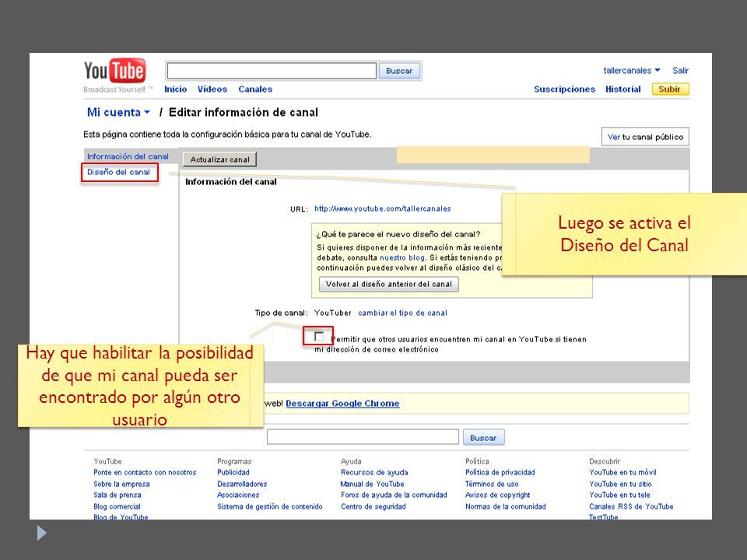Image resolution: width=747 pixels, height=560 pixels.
Task: Open Normas de la comunidad link
Action: coord(506,506)
